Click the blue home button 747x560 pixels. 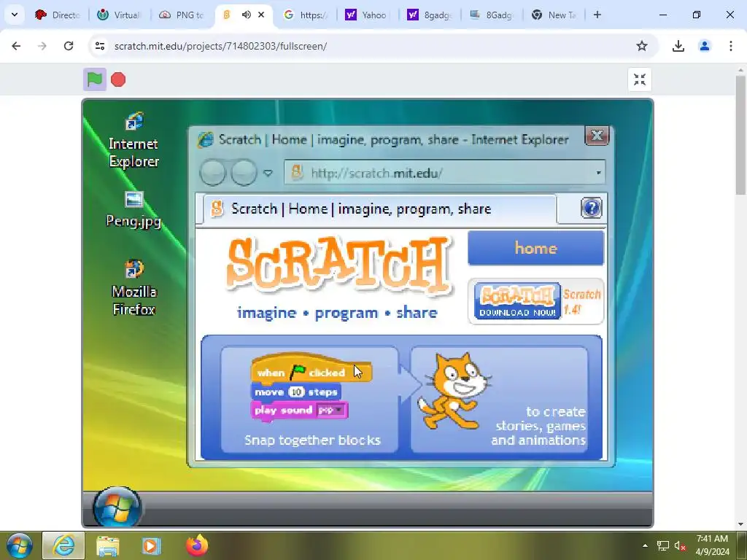click(x=536, y=248)
